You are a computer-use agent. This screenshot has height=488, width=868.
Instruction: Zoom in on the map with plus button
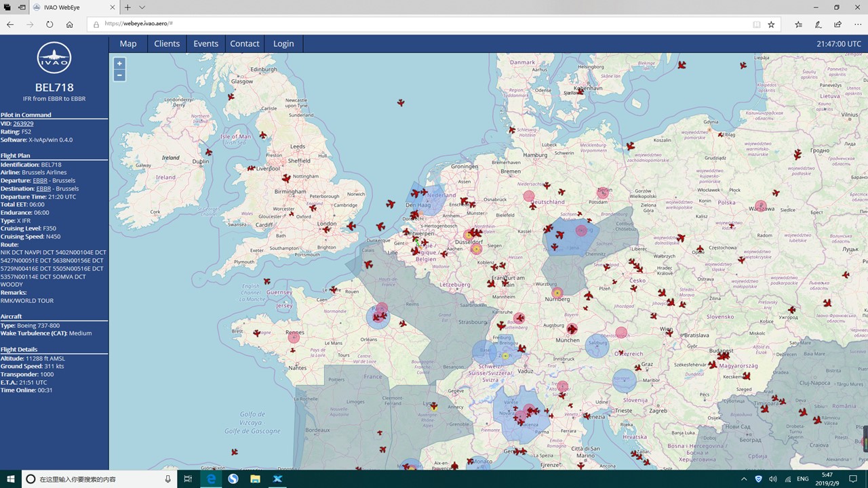point(119,64)
